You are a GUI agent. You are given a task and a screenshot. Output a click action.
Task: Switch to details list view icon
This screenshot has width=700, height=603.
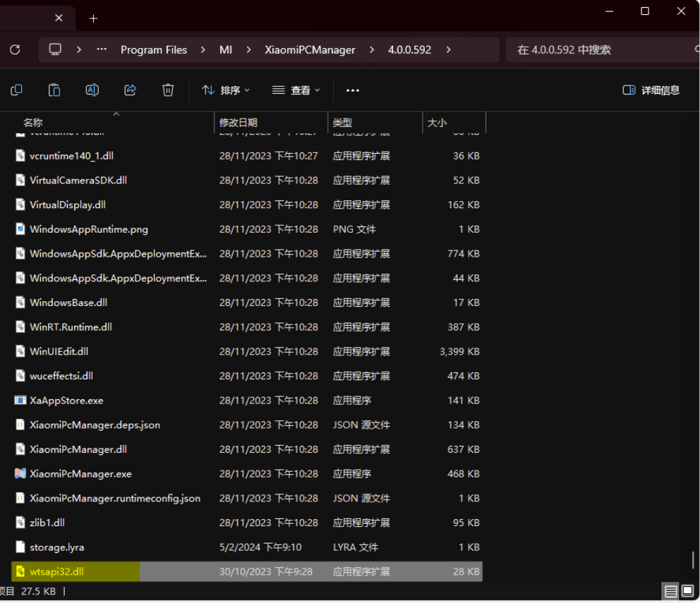pyautogui.click(x=670, y=591)
